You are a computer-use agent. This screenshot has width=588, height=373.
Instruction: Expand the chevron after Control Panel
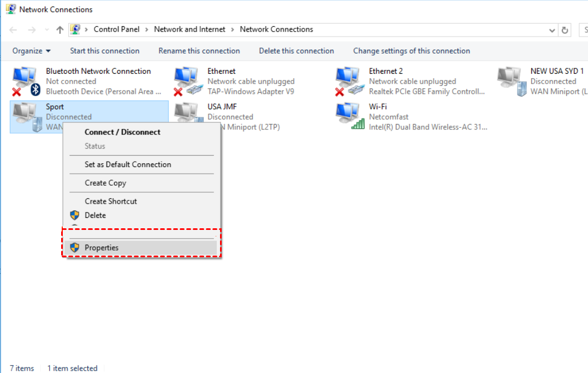tap(147, 29)
